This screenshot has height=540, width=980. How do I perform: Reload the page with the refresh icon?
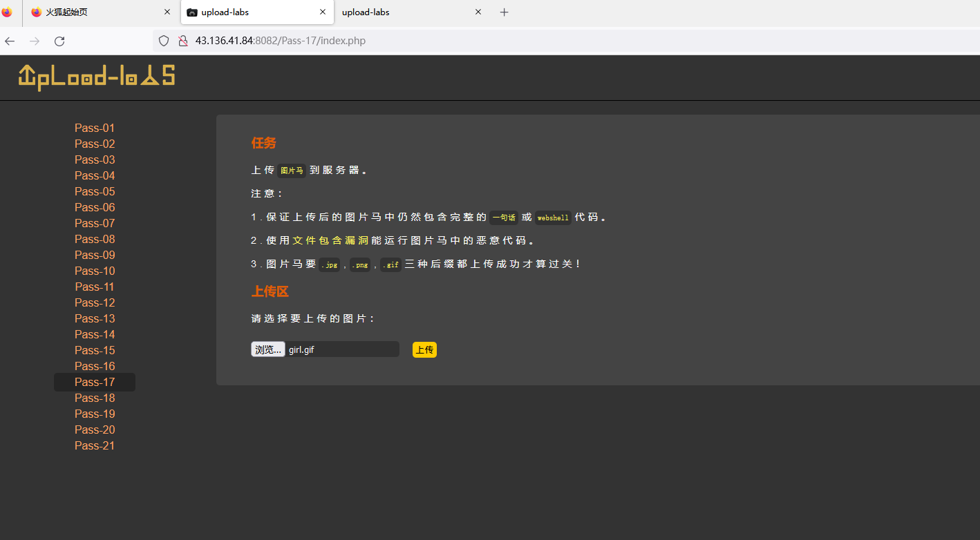59,41
